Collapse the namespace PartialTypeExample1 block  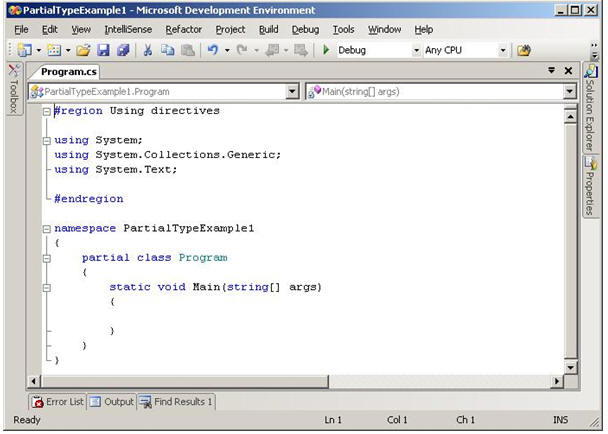tap(47, 229)
